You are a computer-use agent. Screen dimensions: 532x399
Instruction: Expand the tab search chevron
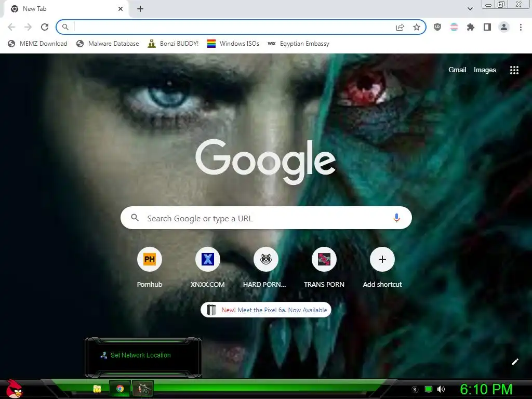point(470,9)
